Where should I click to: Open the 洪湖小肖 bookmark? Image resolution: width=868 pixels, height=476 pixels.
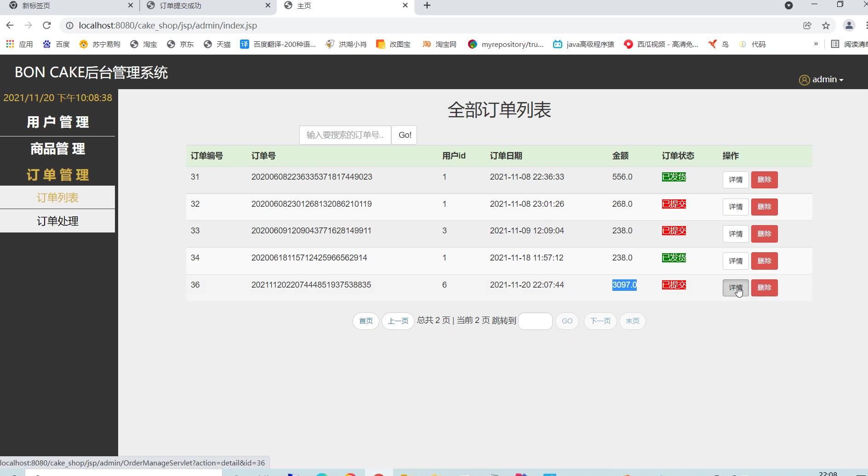pyautogui.click(x=346, y=44)
